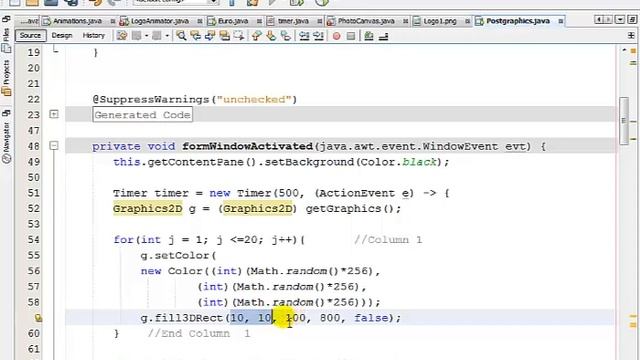Close the Logo1.png tab
Viewport: 640px width, 360px height.
tap(468, 21)
